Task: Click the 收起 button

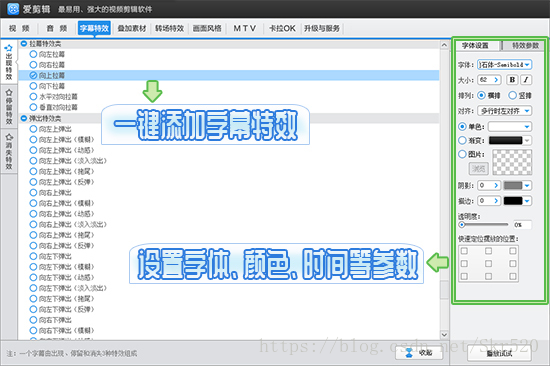Action: pyautogui.click(x=419, y=353)
